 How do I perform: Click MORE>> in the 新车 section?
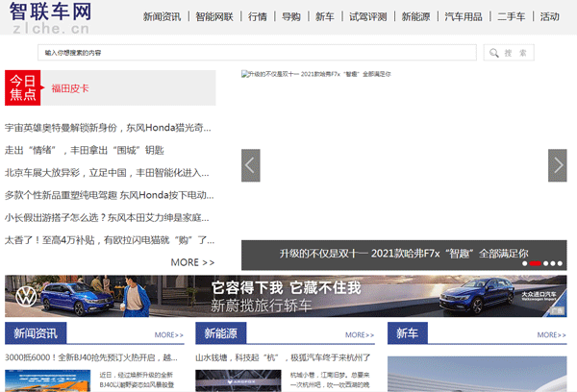click(x=552, y=335)
